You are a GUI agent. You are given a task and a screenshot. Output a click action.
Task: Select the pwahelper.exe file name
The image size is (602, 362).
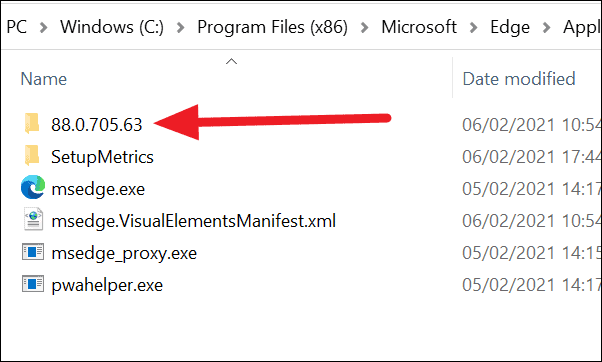pos(107,285)
